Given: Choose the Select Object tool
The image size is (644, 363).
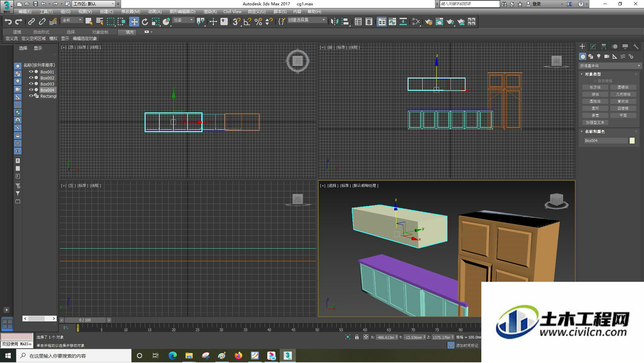Looking at the screenshot, I should pyautogui.click(x=89, y=22).
